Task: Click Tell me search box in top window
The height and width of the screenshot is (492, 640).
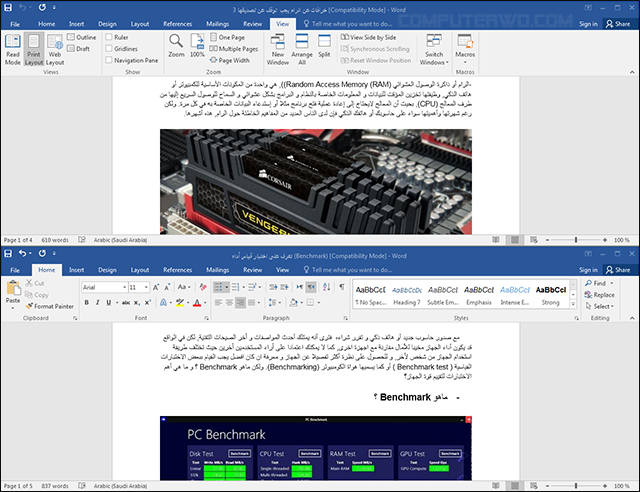Action: 348,24
